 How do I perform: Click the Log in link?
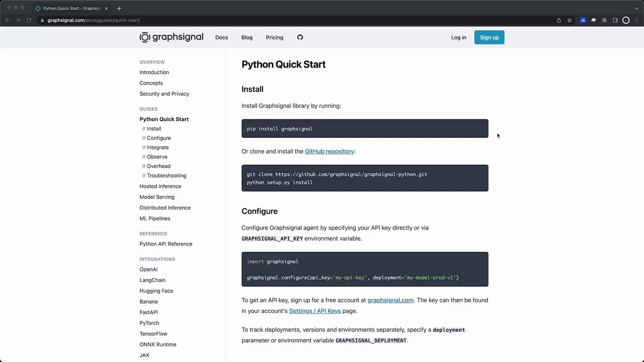(458, 37)
